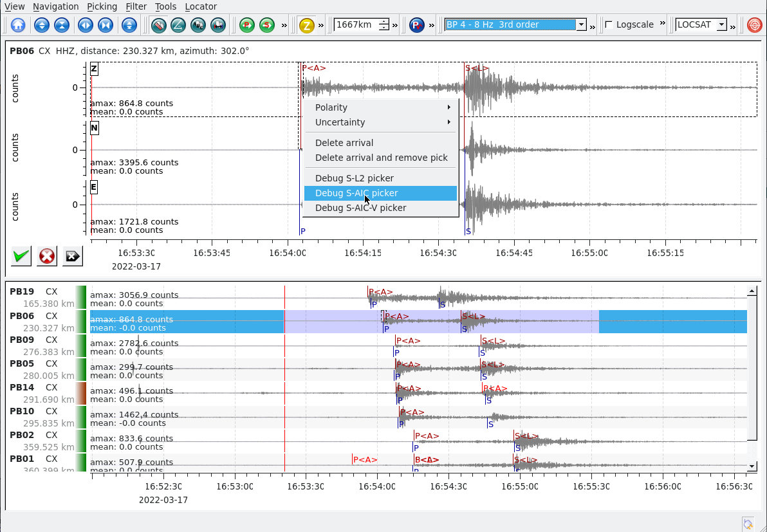
Task: Click the blue home icon in toolbar
Action: pyautogui.click(x=18, y=25)
